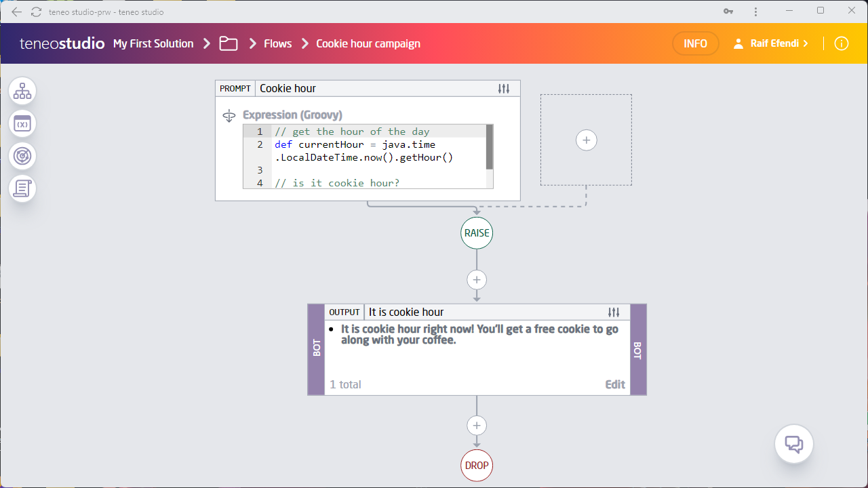868x488 pixels.
Task: Open the browser three-dot menu
Action: pos(755,12)
